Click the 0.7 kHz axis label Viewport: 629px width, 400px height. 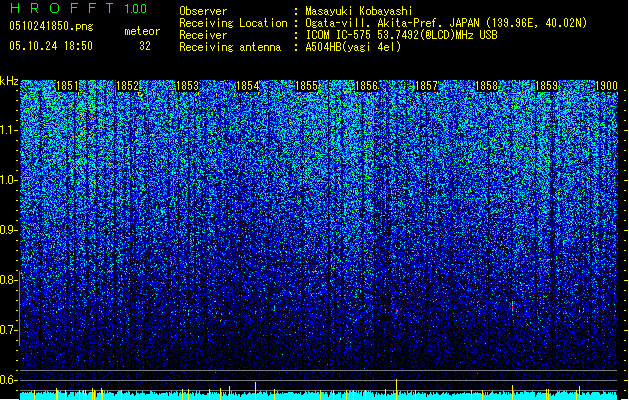pos(9,330)
